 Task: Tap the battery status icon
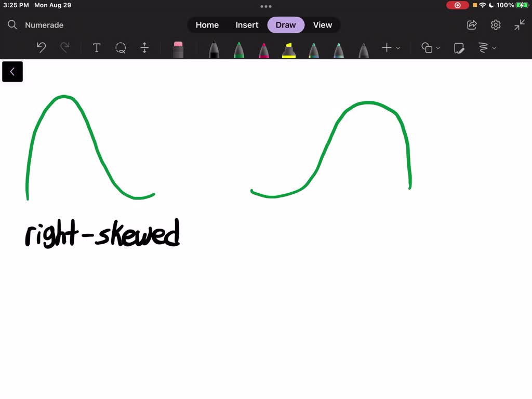[522, 5]
